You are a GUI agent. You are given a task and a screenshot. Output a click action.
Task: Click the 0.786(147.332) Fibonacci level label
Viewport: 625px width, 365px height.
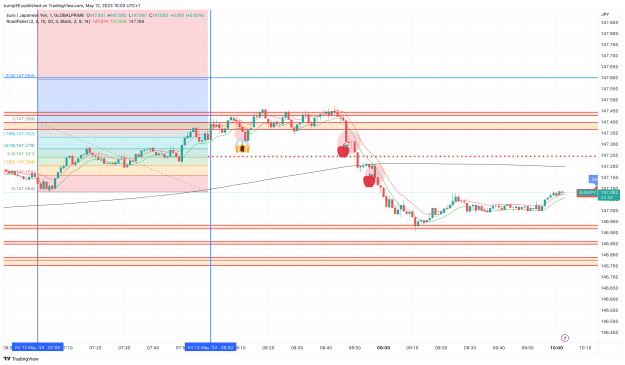(19, 134)
